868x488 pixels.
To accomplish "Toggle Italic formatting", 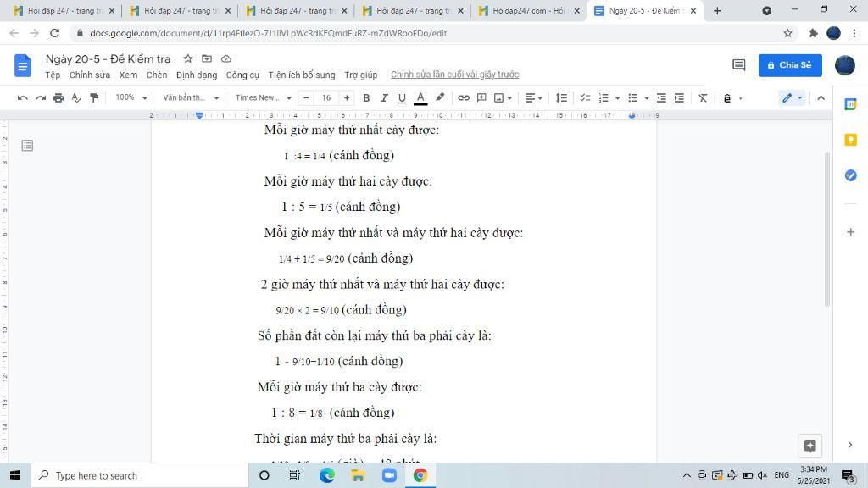I will pos(384,98).
